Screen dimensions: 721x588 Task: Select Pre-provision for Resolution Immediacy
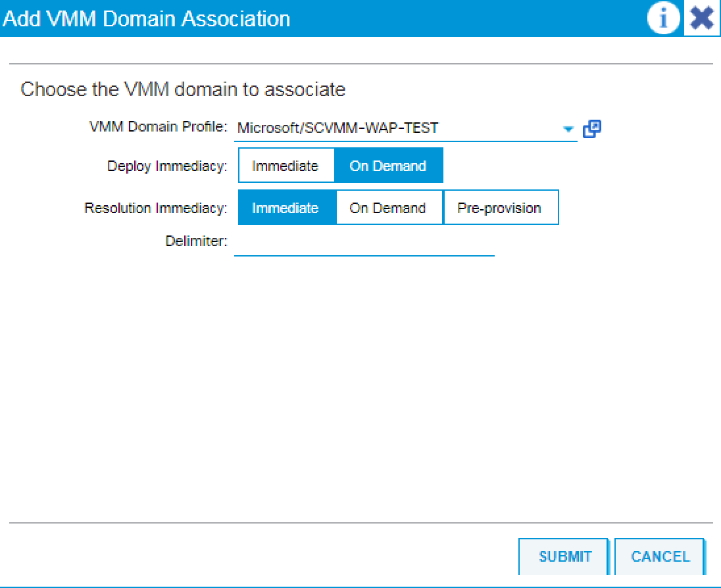(x=501, y=207)
